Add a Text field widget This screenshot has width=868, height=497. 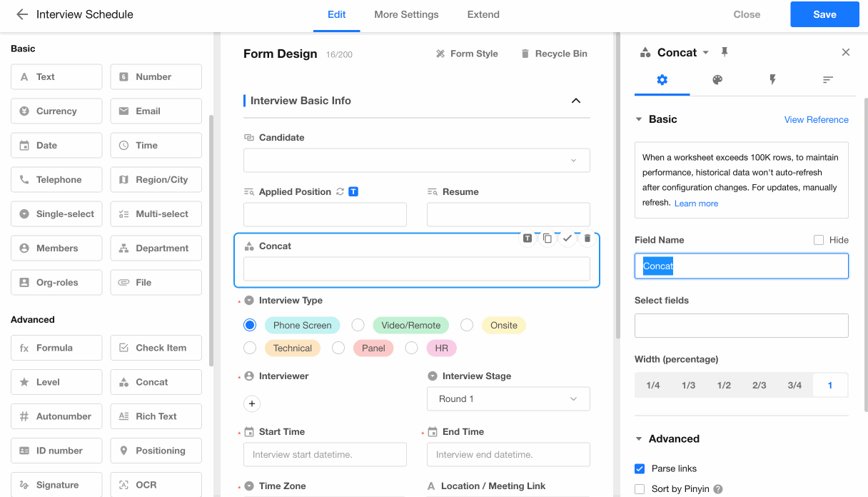click(56, 76)
